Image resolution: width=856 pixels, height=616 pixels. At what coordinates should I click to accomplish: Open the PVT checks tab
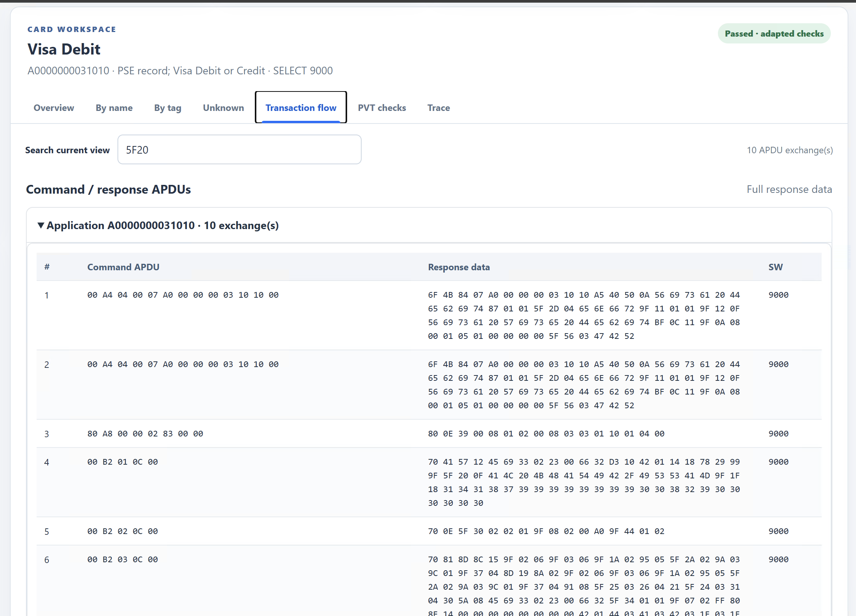coord(382,108)
